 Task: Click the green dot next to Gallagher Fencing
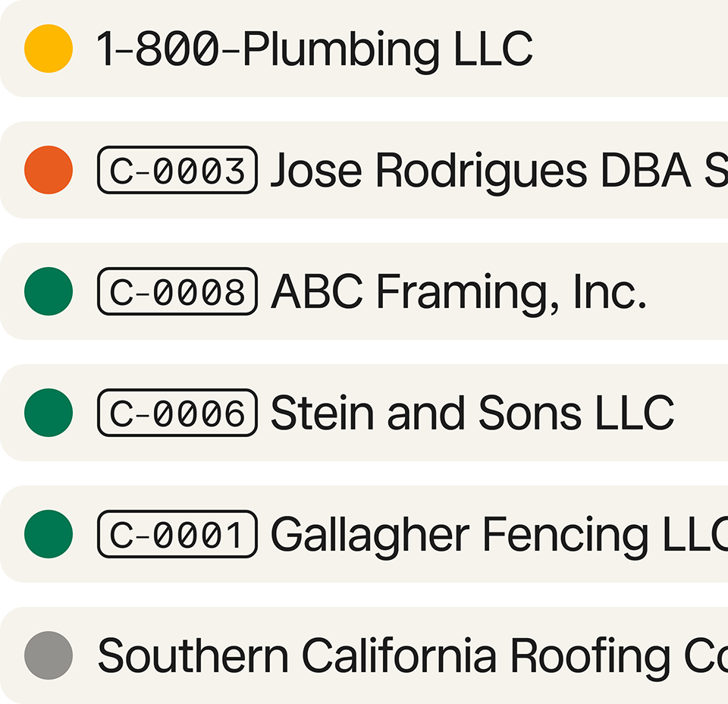[49, 534]
